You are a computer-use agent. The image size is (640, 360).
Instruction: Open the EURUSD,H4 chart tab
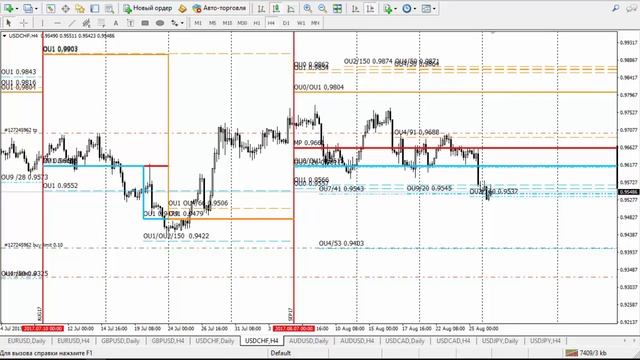[73, 340]
